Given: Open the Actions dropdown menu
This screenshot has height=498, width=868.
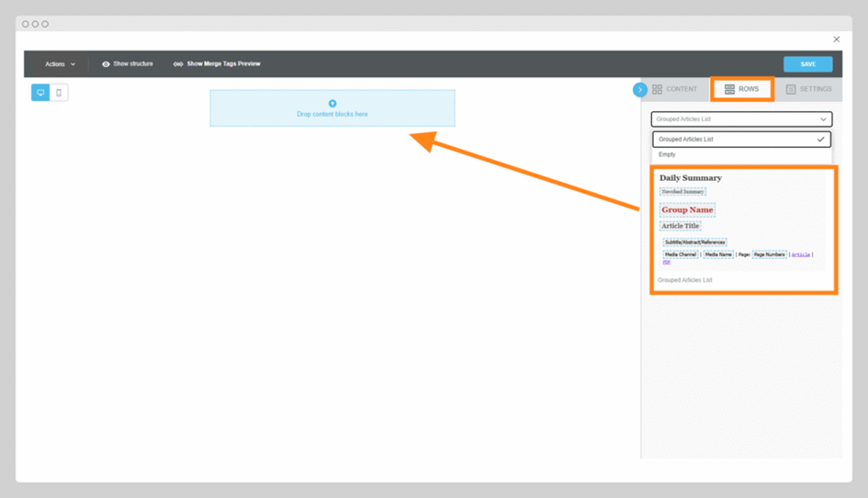Looking at the screenshot, I should tap(61, 64).
